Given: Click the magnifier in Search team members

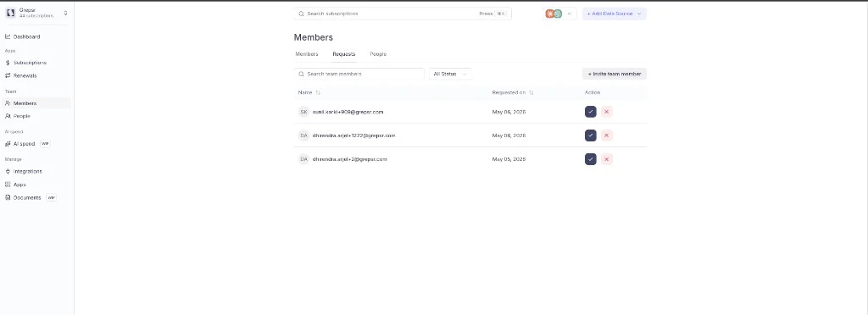Looking at the screenshot, I should click(301, 74).
